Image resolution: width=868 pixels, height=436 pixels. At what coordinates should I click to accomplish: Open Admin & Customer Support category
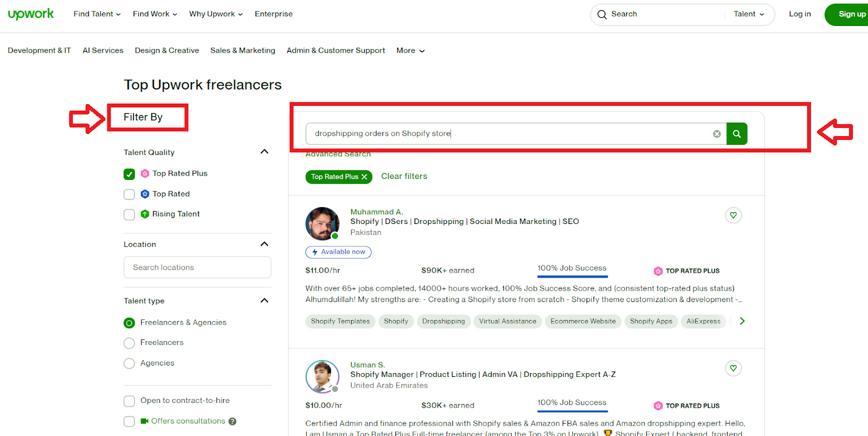click(x=336, y=50)
